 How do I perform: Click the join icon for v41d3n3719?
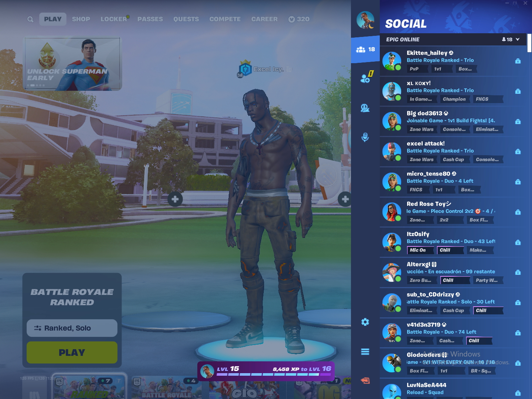pos(518,333)
